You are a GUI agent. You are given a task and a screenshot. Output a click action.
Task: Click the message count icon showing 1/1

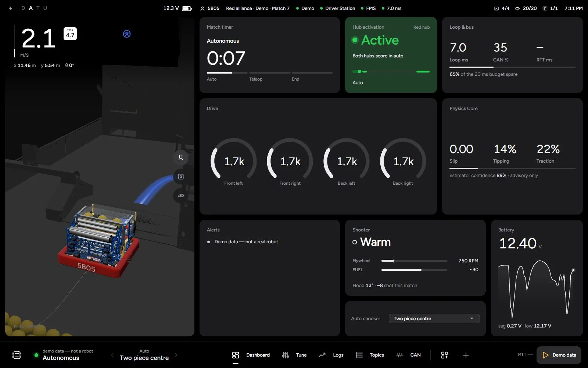click(545, 8)
